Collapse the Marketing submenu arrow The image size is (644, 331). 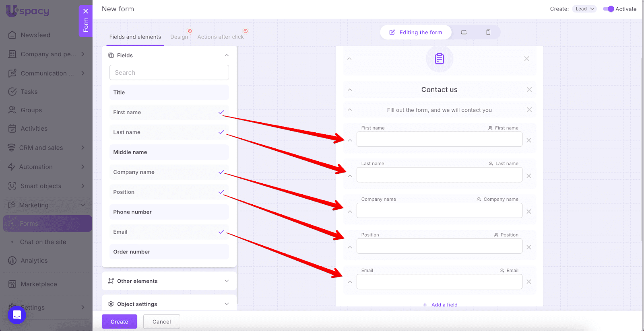[x=83, y=205]
